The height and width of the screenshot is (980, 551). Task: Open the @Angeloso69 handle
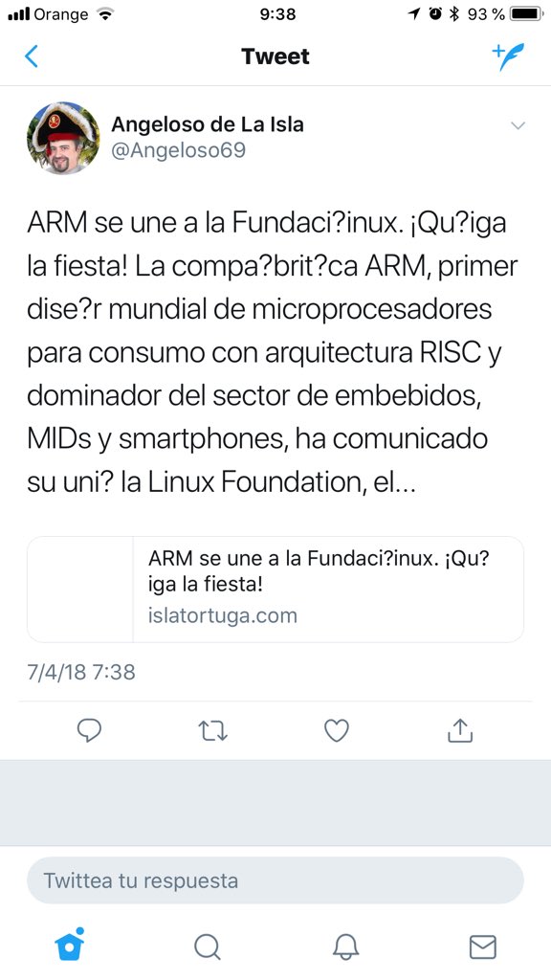[179, 150]
